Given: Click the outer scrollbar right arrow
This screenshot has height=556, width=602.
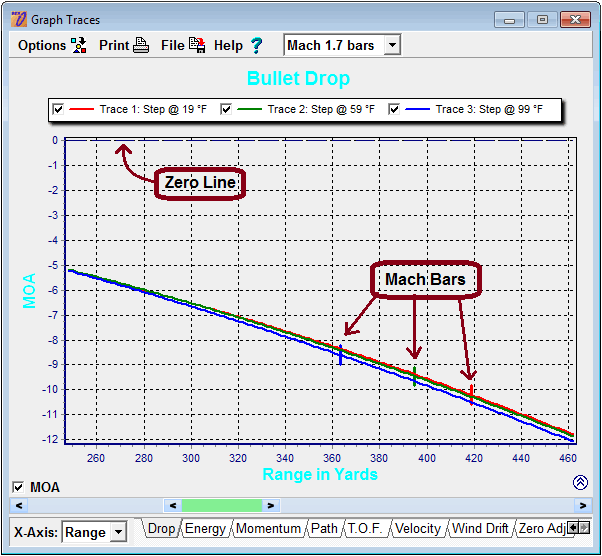Looking at the screenshot, I should pyautogui.click(x=583, y=505).
